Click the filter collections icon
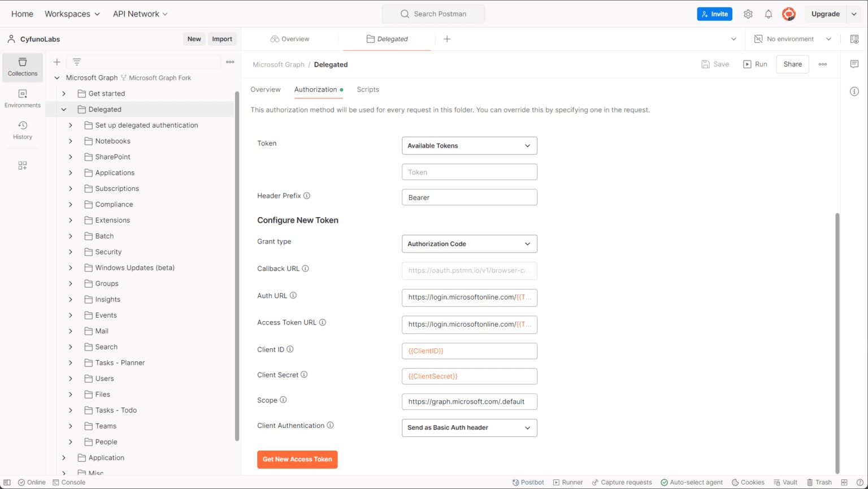This screenshot has height=489, width=868. [x=77, y=62]
